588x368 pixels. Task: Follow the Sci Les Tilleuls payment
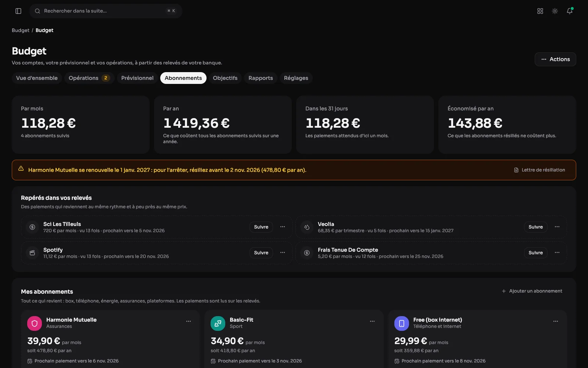click(261, 227)
